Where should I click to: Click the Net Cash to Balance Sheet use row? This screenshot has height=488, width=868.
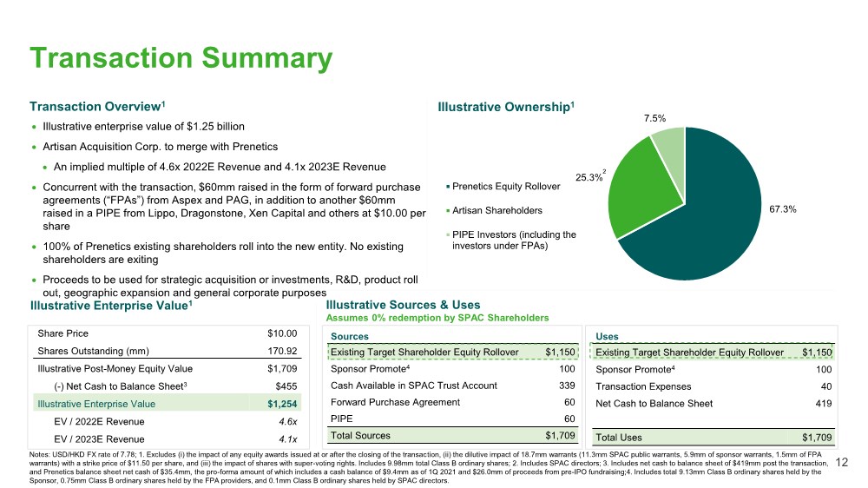coord(712,403)
